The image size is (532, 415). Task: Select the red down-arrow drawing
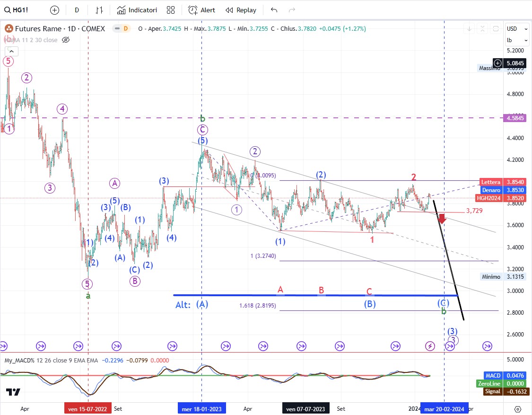click(441, 219)
